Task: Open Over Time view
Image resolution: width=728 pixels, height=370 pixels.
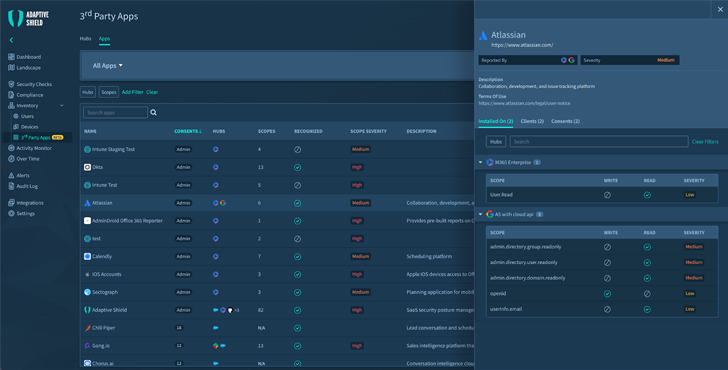Action: [x=24, y=159]
